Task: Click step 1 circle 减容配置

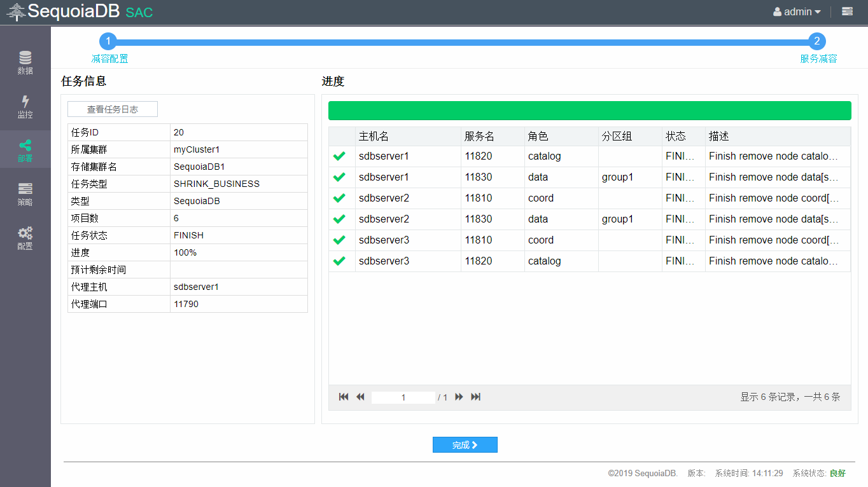Action: [108, 41]
